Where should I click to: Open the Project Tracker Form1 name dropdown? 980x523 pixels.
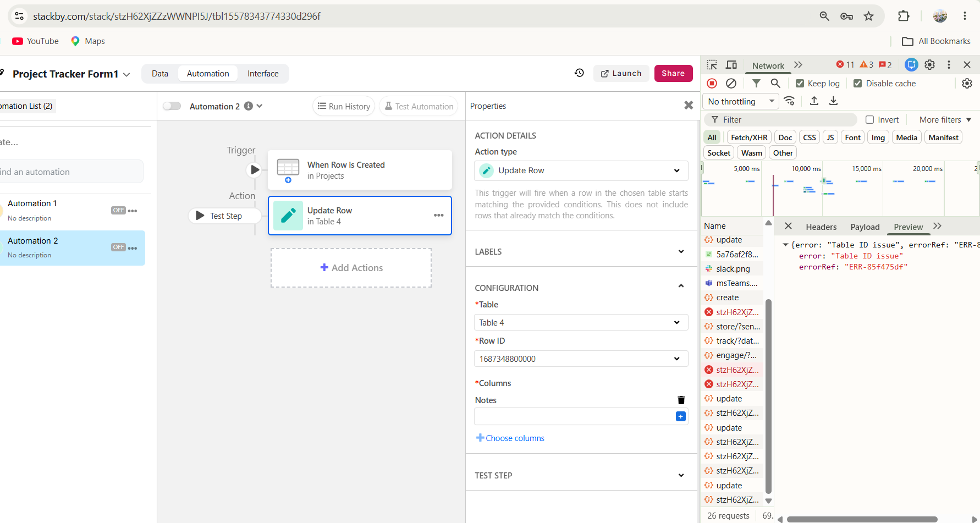tap(126, 74)
